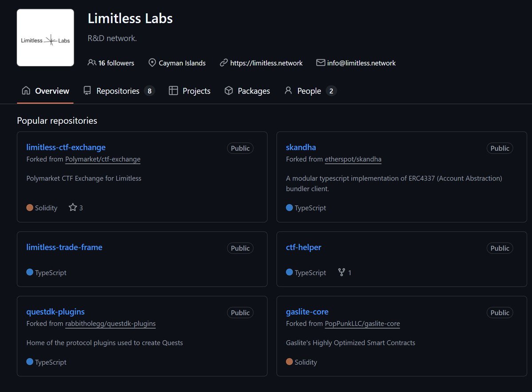Open limitless-trade-frame repository
This screenshot has width=532, height=392.
click(64, 247)
